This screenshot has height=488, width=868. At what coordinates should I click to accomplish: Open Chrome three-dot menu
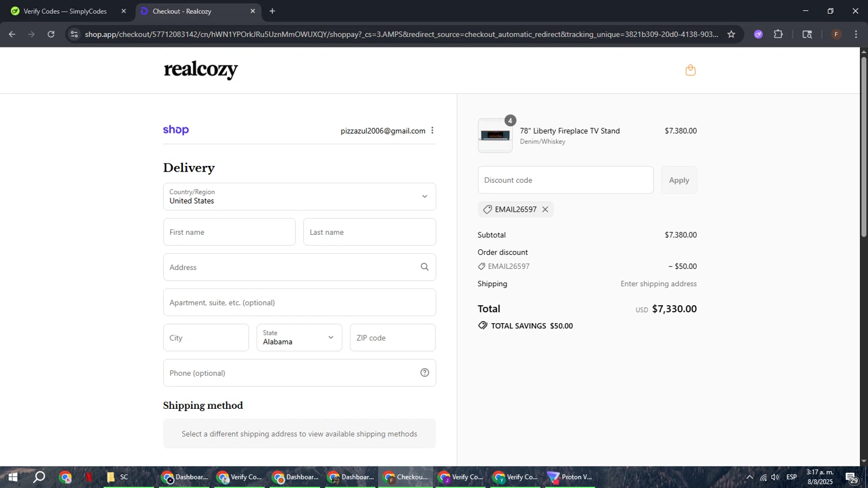[x=856, y=34]
